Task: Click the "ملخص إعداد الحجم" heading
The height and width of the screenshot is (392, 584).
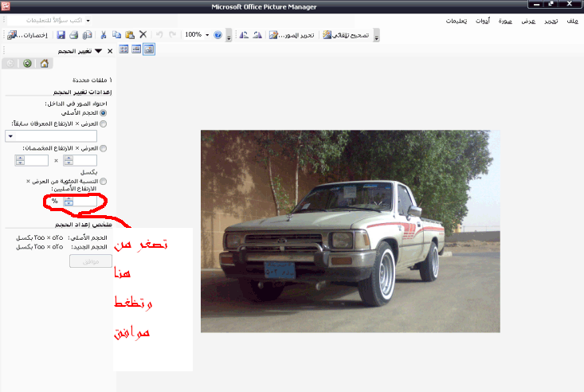Action: (84, 225)
